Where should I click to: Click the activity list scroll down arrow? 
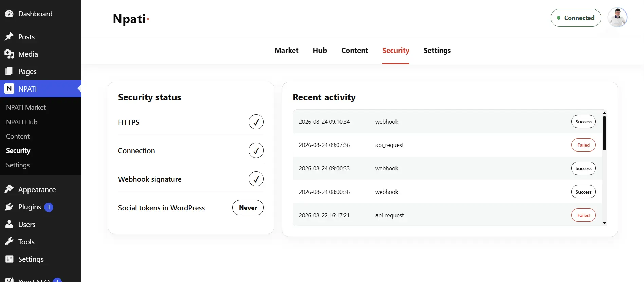(x=604, y=223)
